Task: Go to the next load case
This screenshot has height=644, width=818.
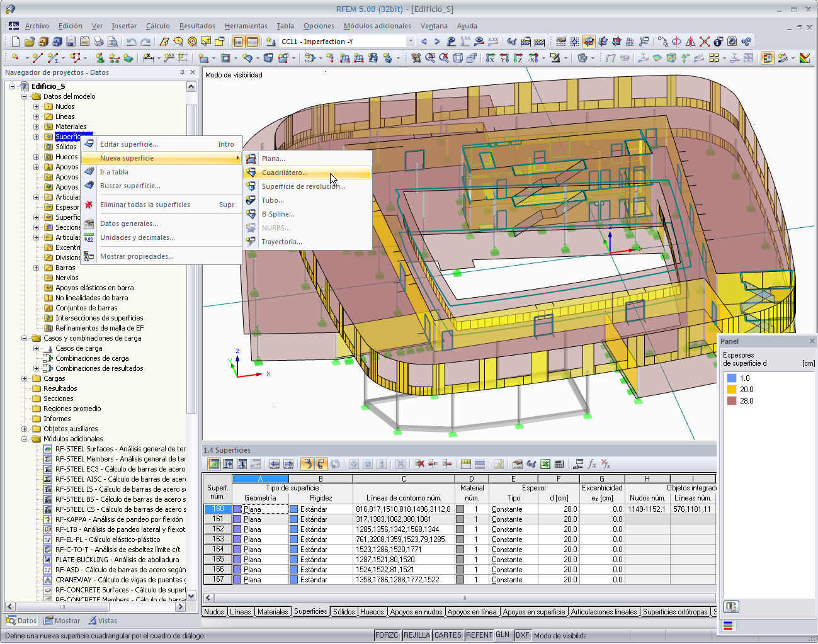Action: click(437, 42)
